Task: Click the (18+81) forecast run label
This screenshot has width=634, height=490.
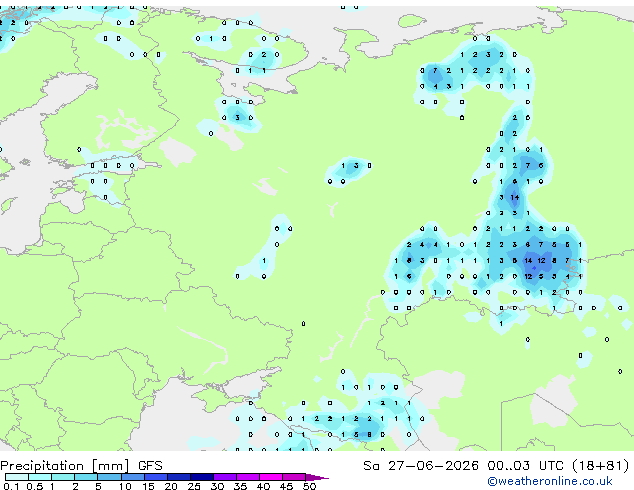Action: point(600,466)
